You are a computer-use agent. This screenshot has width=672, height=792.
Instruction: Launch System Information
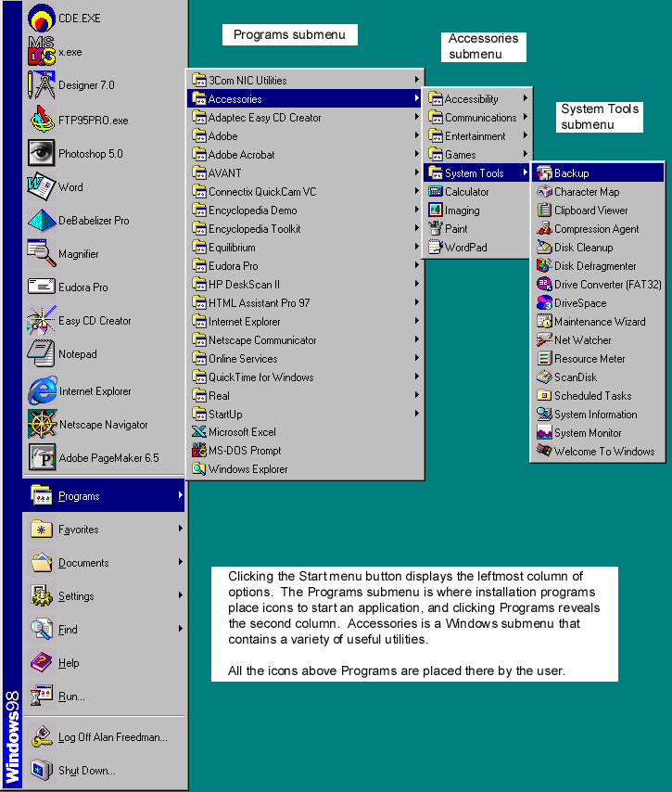598,415
